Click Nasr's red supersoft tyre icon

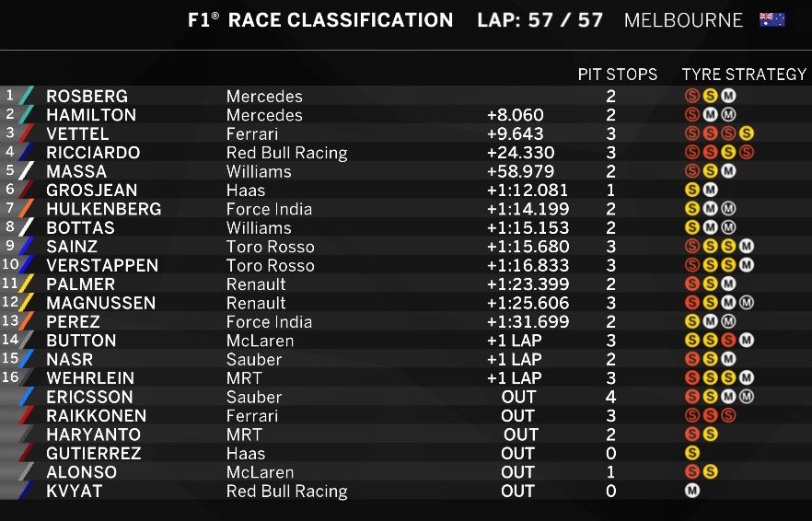pyautogui.click(x=692, y=359)
